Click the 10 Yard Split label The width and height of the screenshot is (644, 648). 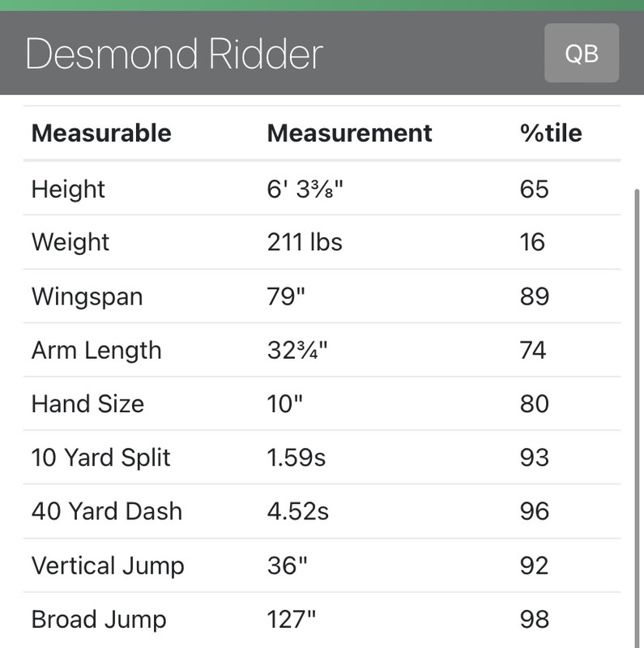pyautogui.click(x=101, y=458)
